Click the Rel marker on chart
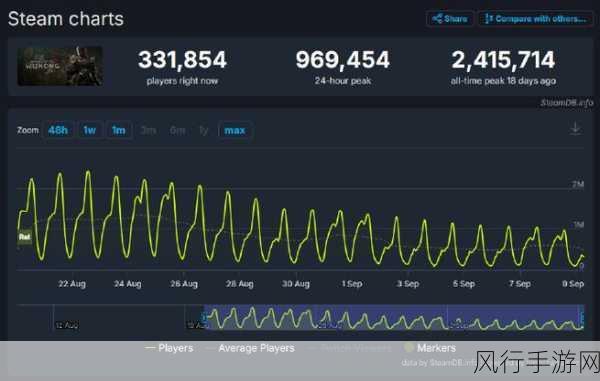 (x=24, y=237)
